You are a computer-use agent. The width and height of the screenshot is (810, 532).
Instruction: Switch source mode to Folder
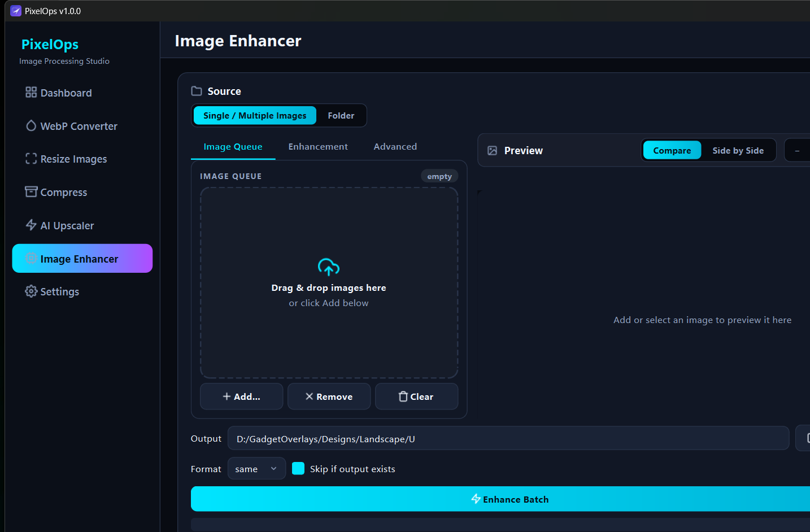(x=341, y=115)
